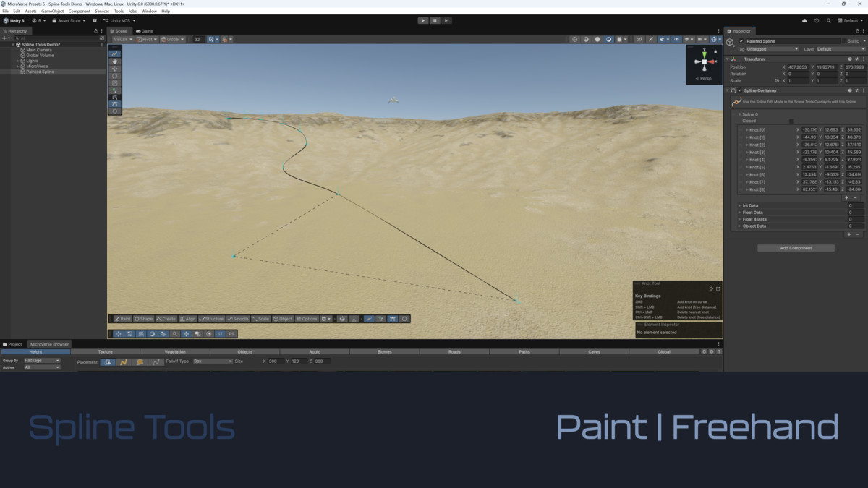Open the Falloff Type Box dropdown
Screen dimensions: 868x488
(x=212, y=361)
